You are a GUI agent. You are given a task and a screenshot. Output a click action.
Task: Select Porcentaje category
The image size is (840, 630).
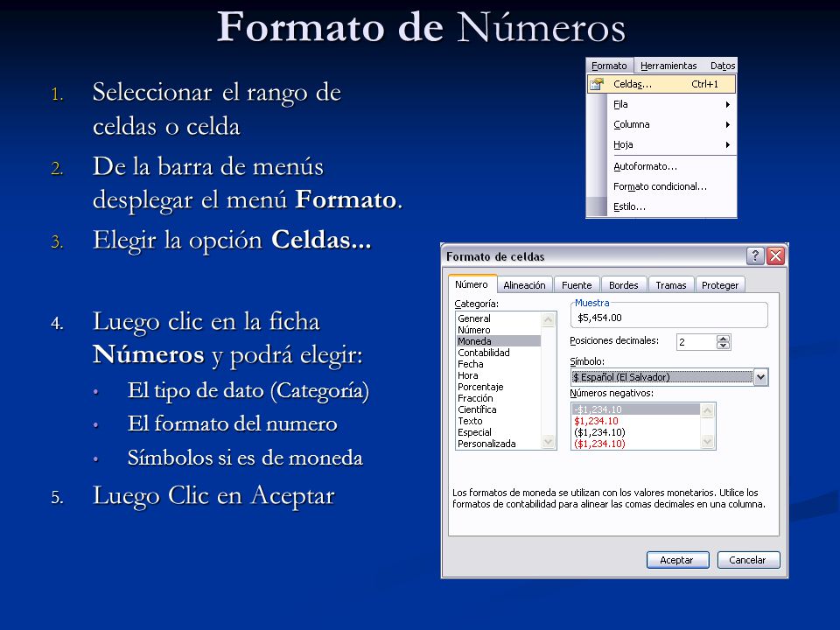pos(498,387)
